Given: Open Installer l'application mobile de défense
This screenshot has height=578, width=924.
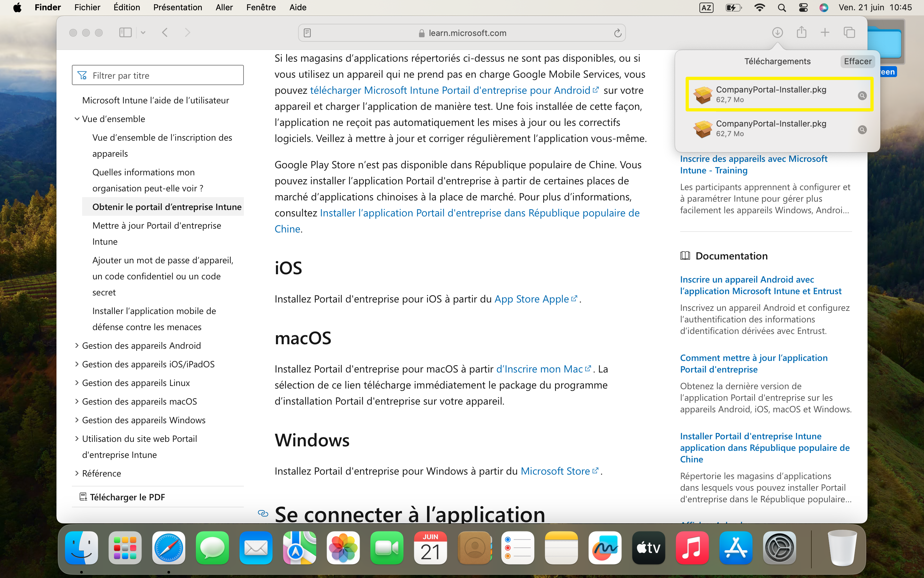Looking at the screenshot, I should click(154, 319).
